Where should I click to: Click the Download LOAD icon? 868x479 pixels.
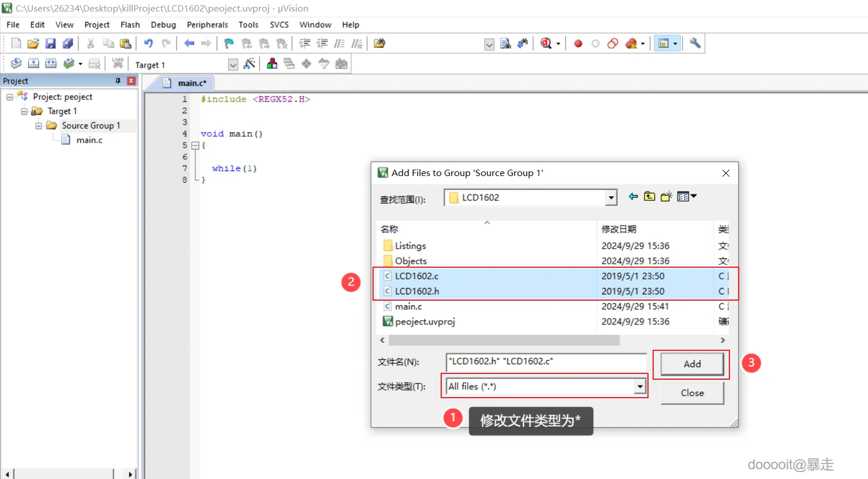pos(118,63)
